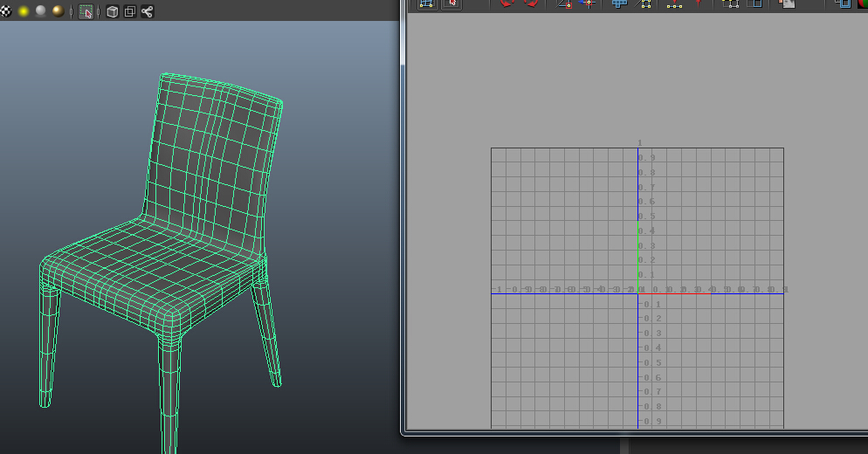Click the blue arrows with crosshair UV icon
The width and height of the screenshot is (868, 454).
[588, 3]
